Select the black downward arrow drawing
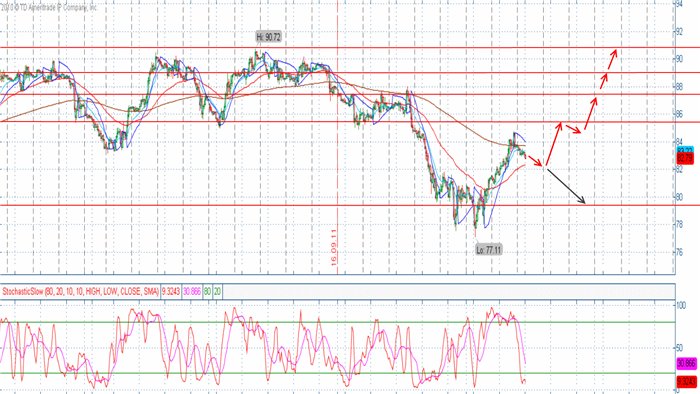The height and width of the screenshot is (394, 700). click(566, 186)
